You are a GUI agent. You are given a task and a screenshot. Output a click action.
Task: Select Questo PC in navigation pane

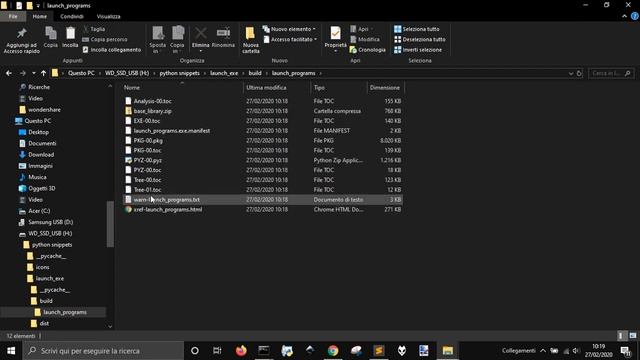tap(38, 121)
